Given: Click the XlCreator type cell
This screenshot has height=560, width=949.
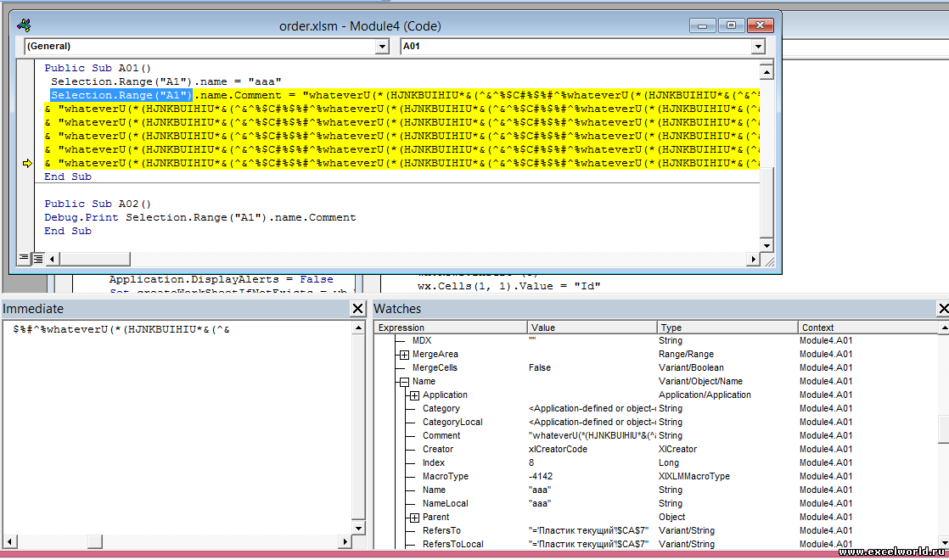Looking at the screenshot, I should click(678, 450).
